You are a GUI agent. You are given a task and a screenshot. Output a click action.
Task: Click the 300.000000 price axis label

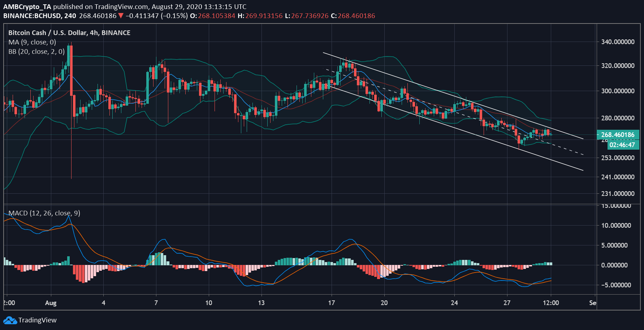pos(618,91)
